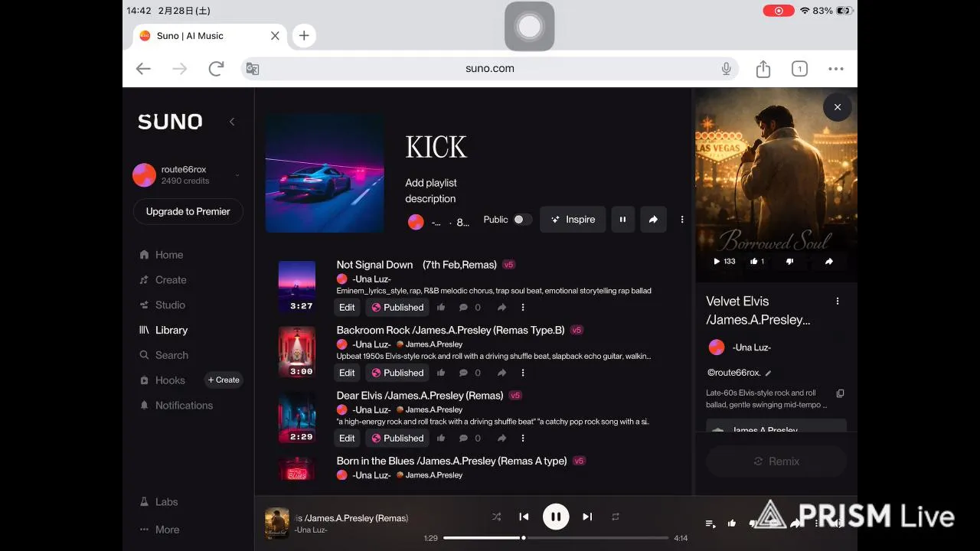Open Born in the Blues song title
980x551 pixels.
[x=452, y=461]
